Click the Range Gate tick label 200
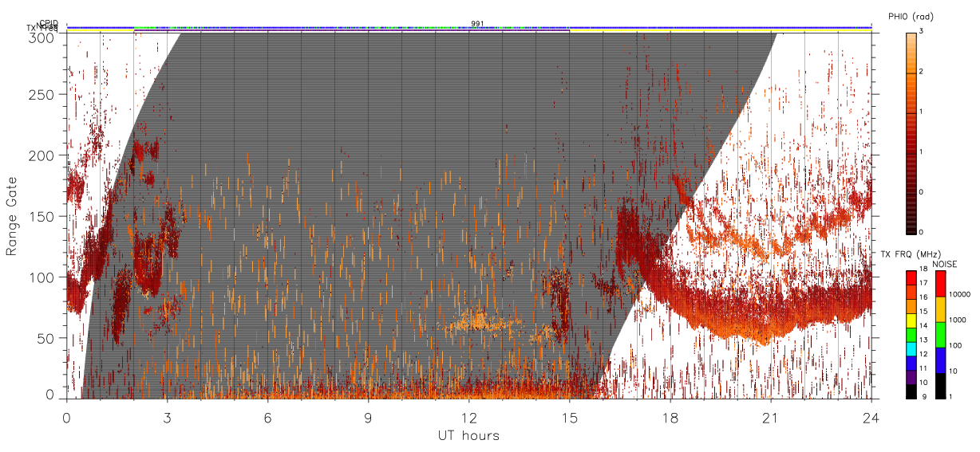The image size is (980, 452). [x=41, y=155]
